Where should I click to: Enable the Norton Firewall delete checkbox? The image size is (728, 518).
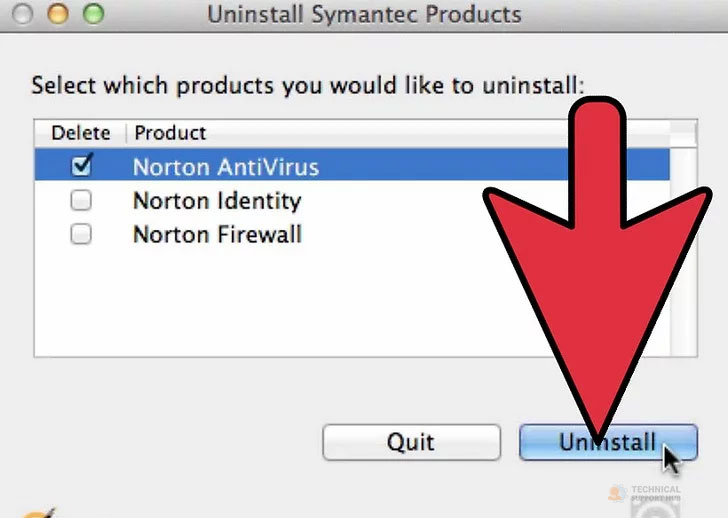tap(81, 234)
